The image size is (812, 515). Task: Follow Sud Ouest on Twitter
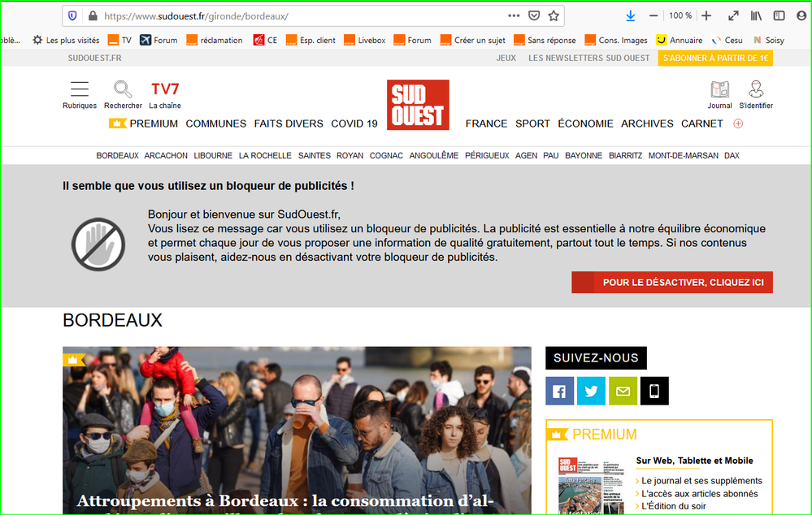[x=592, y=391]
